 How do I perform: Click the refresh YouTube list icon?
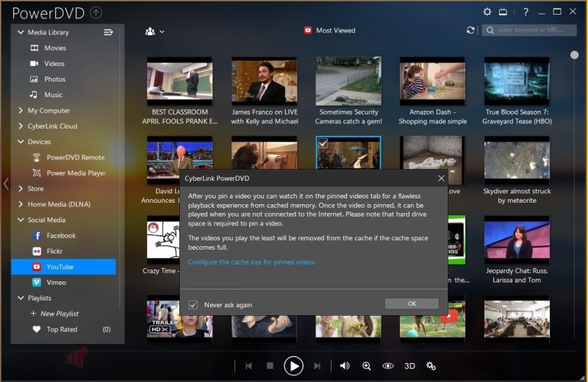tap(470, 30)
